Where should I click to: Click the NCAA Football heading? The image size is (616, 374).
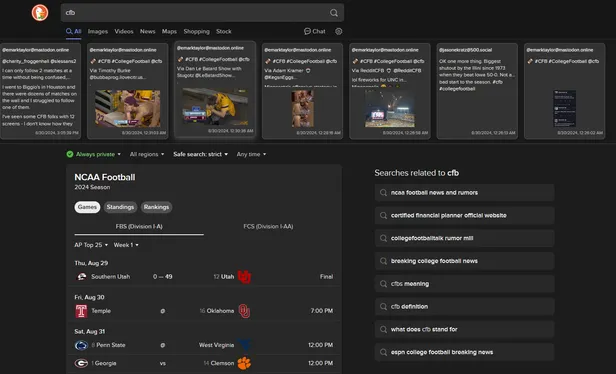coord(105,177)
